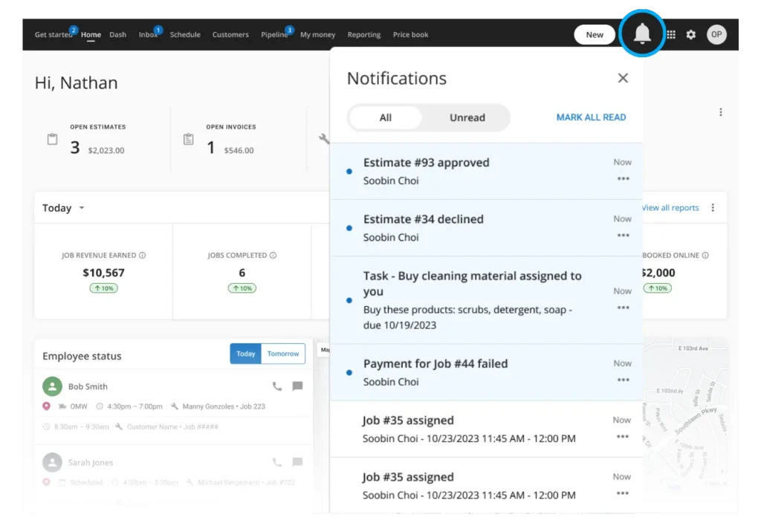This screenshot has width=761, height=532.
Task: Open the apps grid icon
Action: (x=671, y=35)
